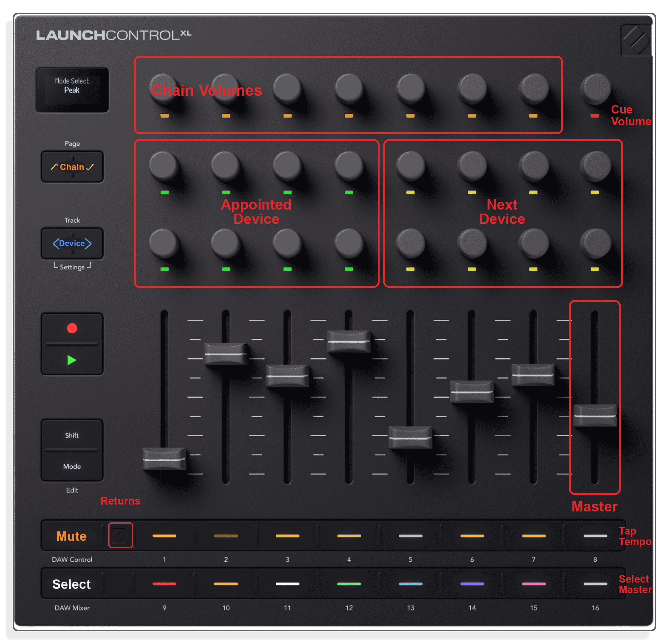Click first Appointed Device knob, upper row

click(x=164, y=166)
